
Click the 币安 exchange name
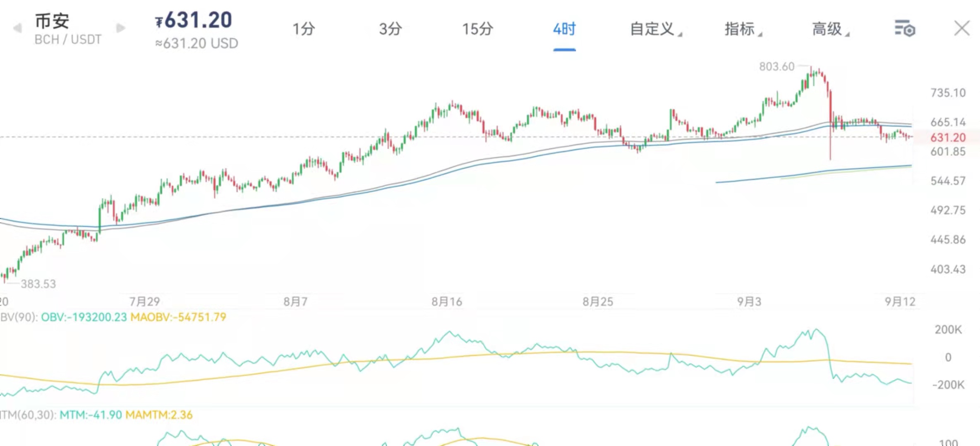coord(52,21)
